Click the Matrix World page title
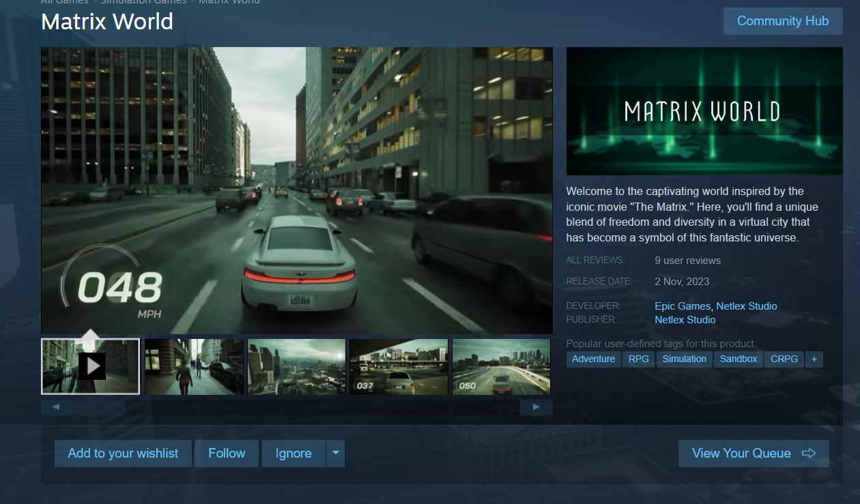 [x=107, y=22]
